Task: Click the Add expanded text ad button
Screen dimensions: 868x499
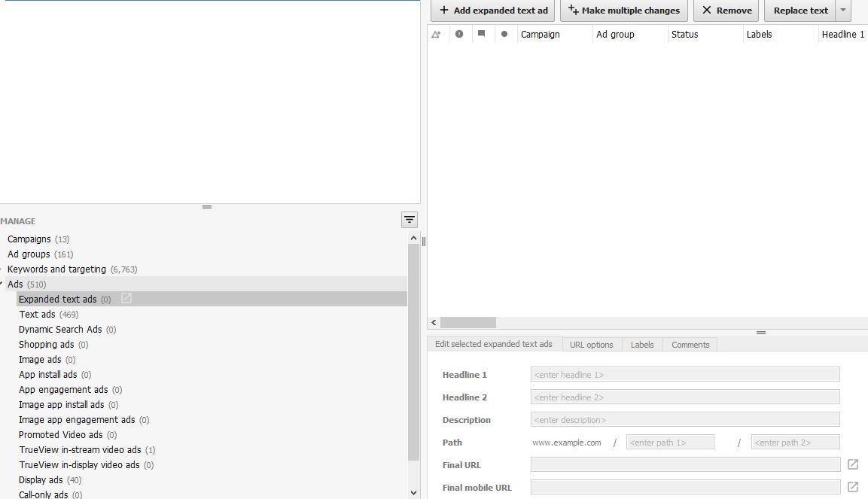Action: pyautogui.click(x=492, y=11)
